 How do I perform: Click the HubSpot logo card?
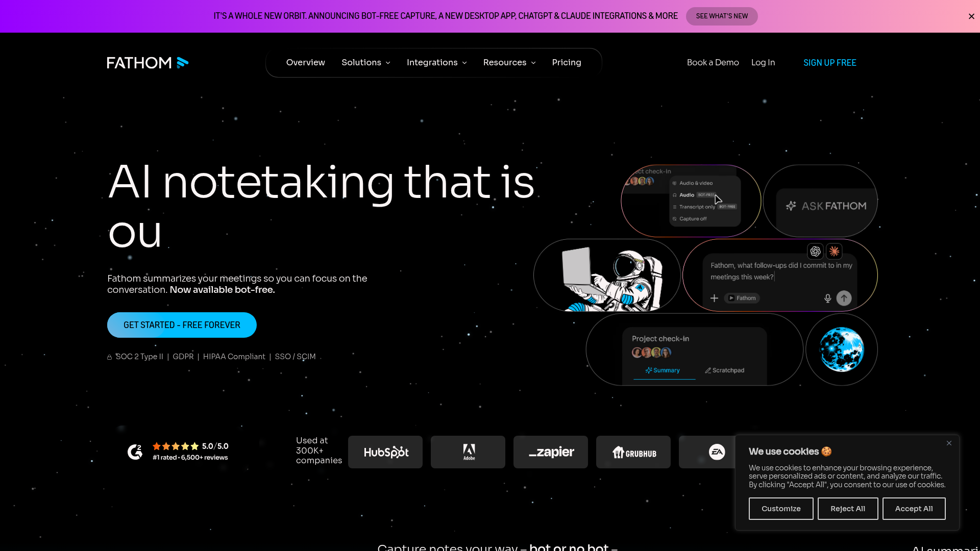[x=385, y=452]
